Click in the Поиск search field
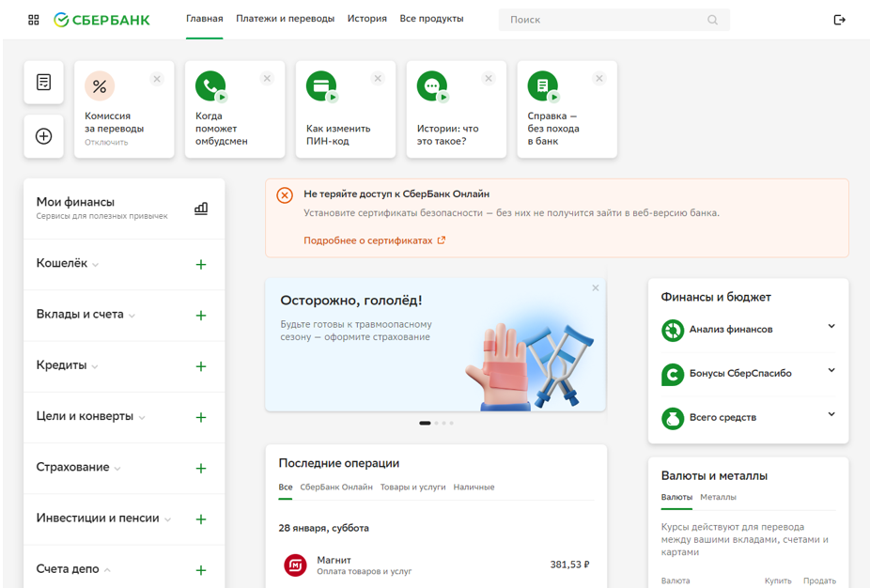870x588 pixels. click(614, 20)
